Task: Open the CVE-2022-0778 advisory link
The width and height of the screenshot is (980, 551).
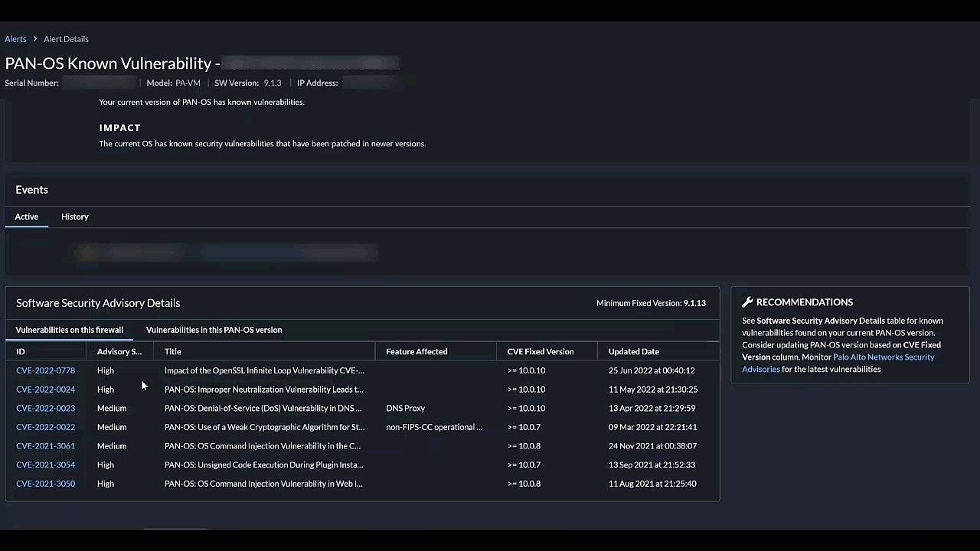Action: click(45, 370)
